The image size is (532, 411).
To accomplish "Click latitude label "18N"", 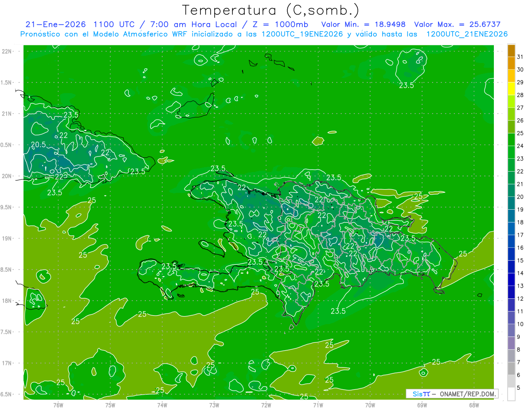I will [x=8, y=301].
